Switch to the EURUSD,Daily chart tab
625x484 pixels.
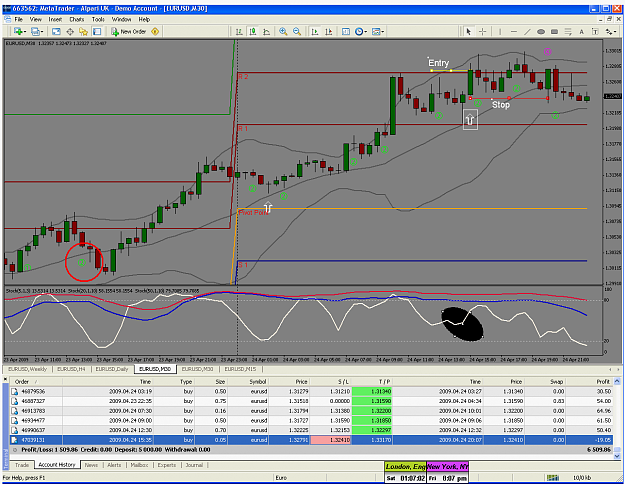(x=112, y=369)
